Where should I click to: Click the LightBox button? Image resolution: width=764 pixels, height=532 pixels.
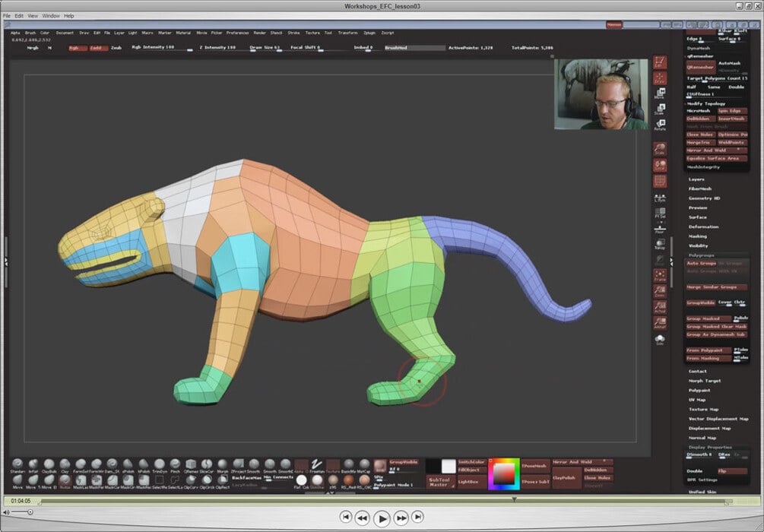click(471, 482)
